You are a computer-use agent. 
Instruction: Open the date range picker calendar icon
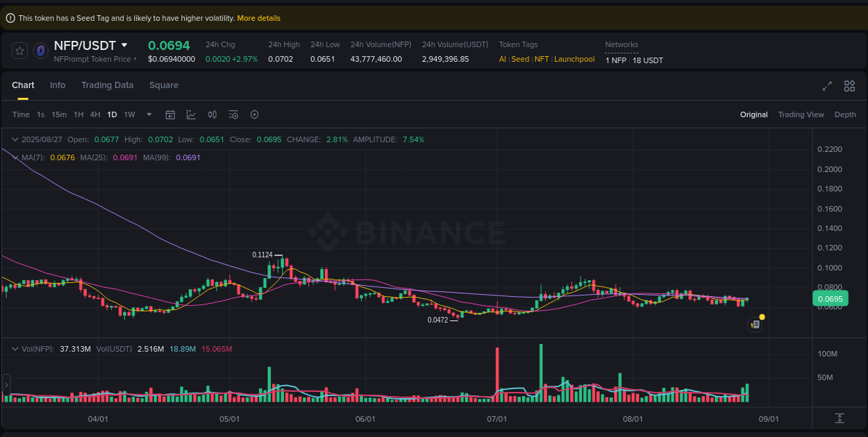click(x=170, y=114)
